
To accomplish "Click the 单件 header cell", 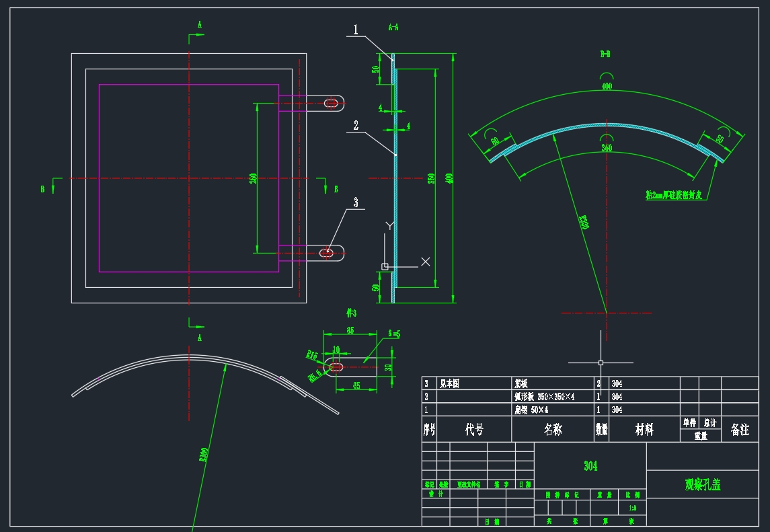I will [x=689, y=422].
